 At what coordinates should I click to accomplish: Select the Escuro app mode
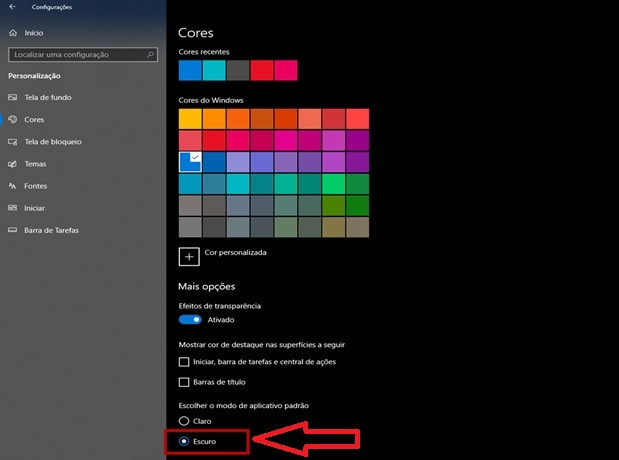click(x=184, y=441)
